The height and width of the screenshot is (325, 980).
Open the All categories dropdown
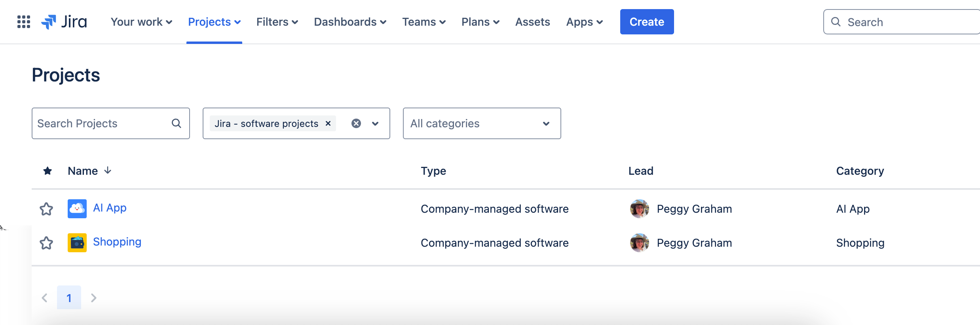point(482,123)
